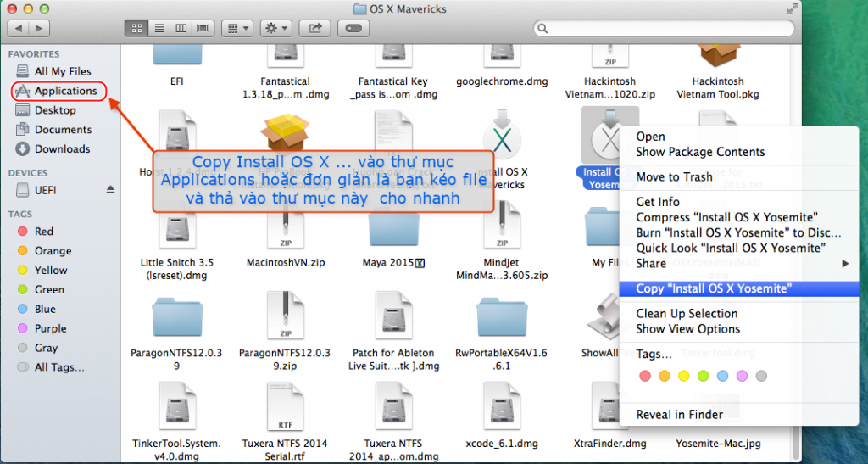868x464 pixels.
Task: Select the ParagonNTFS12.0.39.zip file
Action: [x=285, y=315]
